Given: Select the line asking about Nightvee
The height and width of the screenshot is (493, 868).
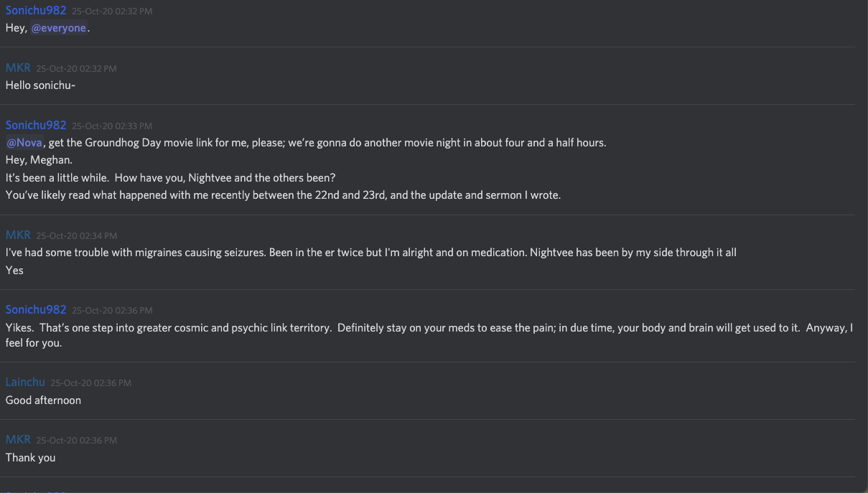Looking at the screenshot, I should 170,177.
